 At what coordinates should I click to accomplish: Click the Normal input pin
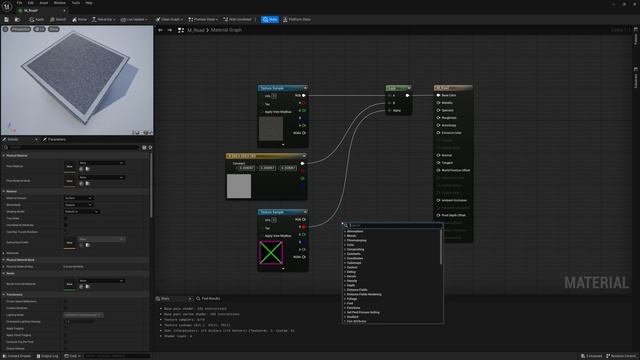438,155
